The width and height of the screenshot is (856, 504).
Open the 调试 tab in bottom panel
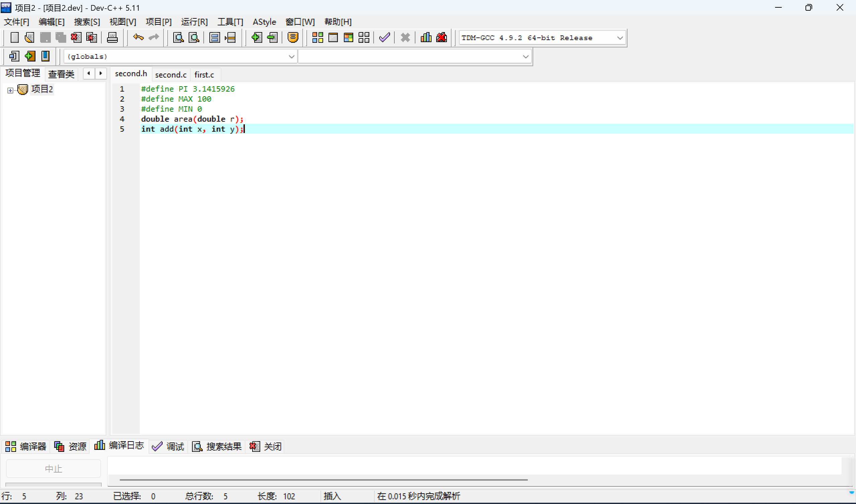tap(169, 446)
